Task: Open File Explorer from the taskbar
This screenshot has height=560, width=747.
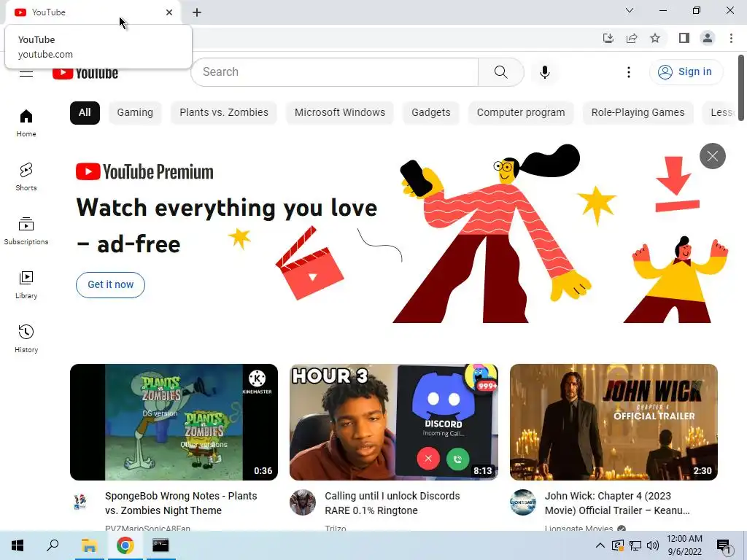Action: [89, 545]
